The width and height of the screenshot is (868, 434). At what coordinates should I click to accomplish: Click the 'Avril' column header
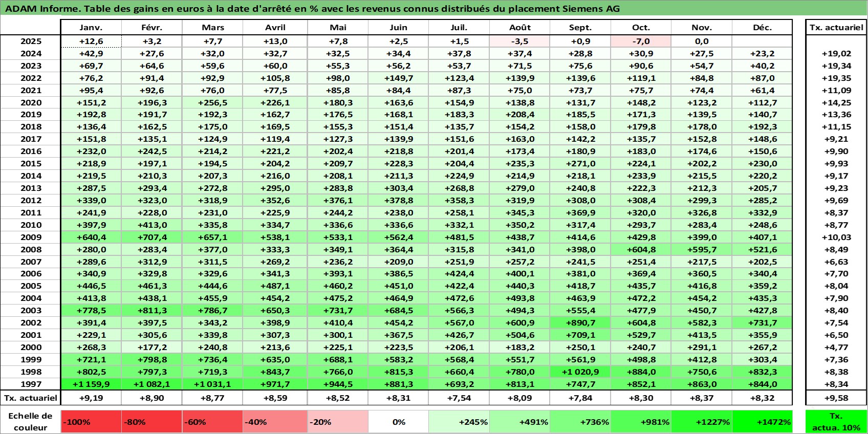pyautogui.click(x=275, y=28)
